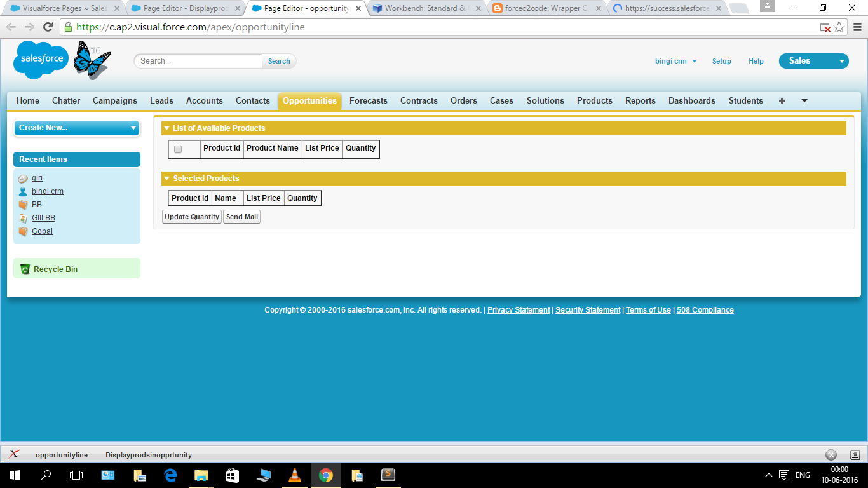This screenshot has height=488, width=868.
Task: Click the plus tab to view all tabs
Action: coord(782,100)
